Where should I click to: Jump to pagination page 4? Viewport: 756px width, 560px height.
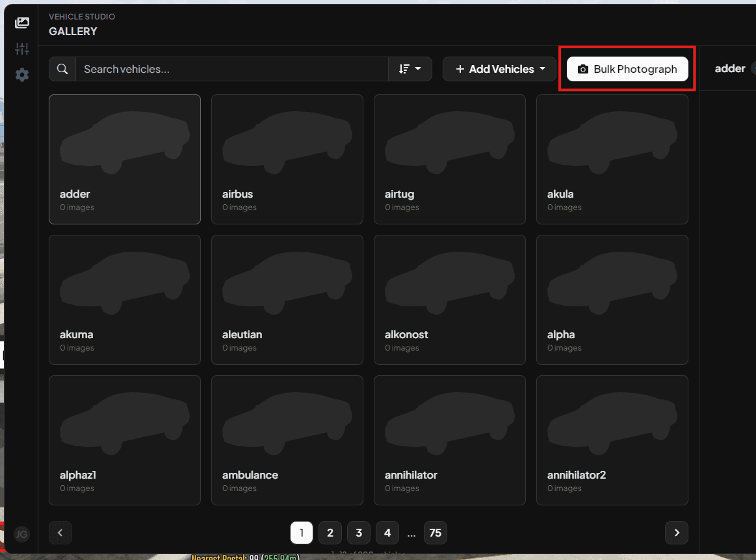387,533
